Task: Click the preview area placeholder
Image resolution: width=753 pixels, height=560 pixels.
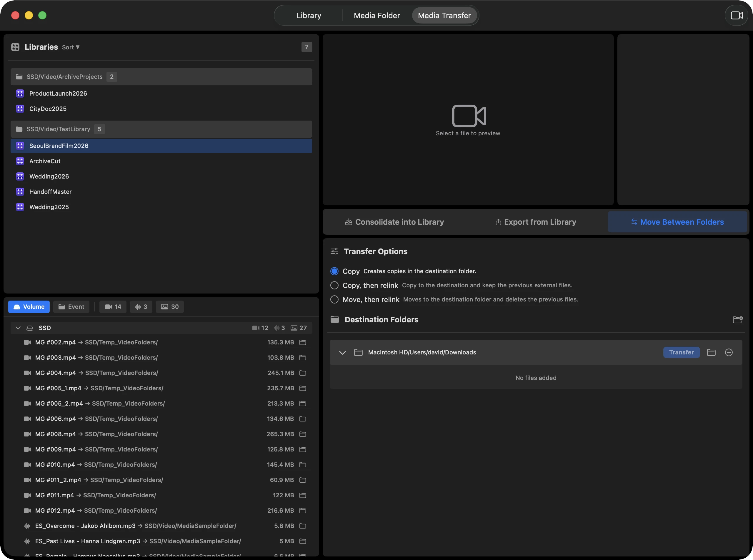Action: coord(468,120)
